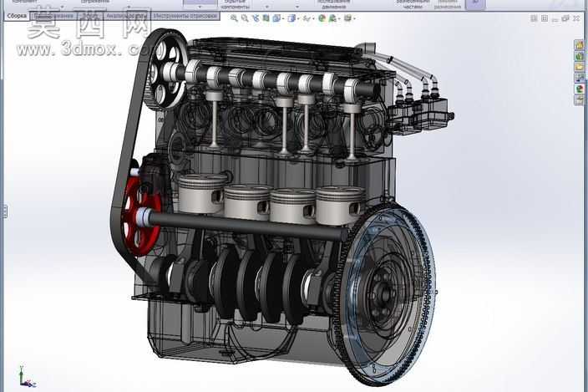
Task: Click the exploded view ribbon button
Action: point(413,4)
